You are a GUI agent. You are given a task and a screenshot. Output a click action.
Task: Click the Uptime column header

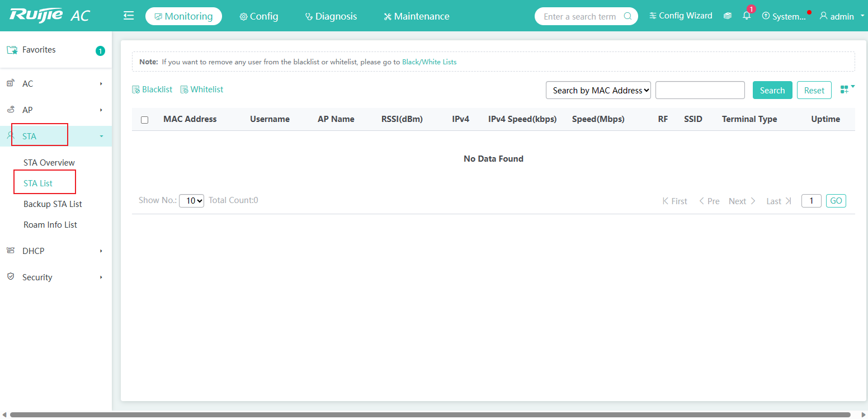click(x=825, y=119)
